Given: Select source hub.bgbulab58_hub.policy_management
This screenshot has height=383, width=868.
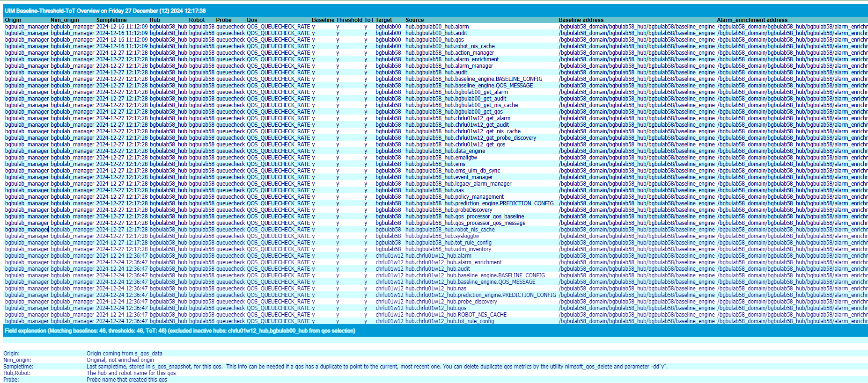Looking at the screenshot, I should [x=455, y=197].
